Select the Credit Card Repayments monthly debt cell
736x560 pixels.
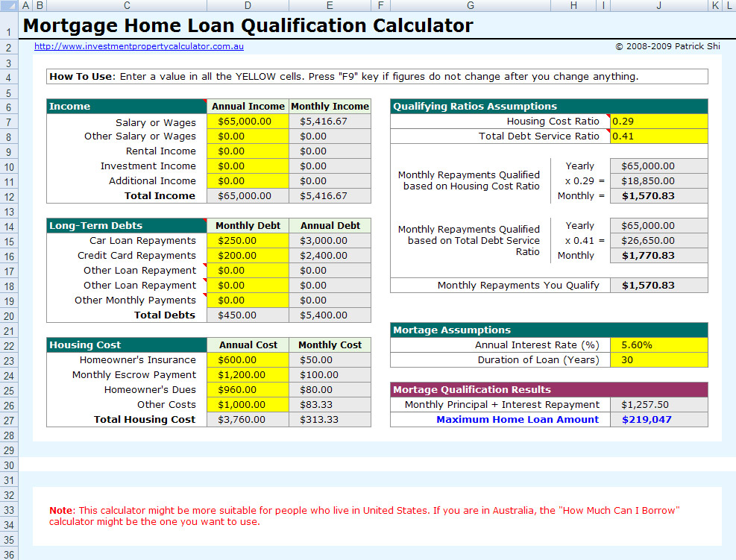248,255
